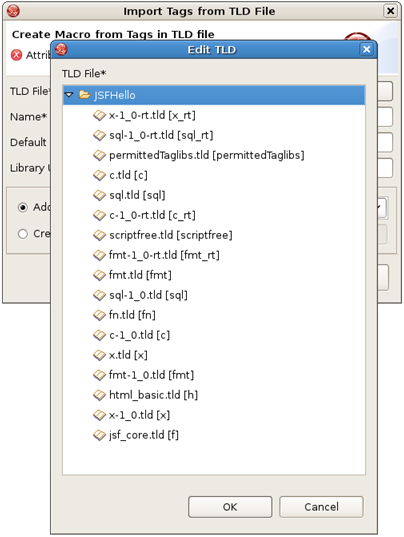Click the permittedTaglibs.tld file icon
Screen dimensions: 404x537
coord(99,155)
